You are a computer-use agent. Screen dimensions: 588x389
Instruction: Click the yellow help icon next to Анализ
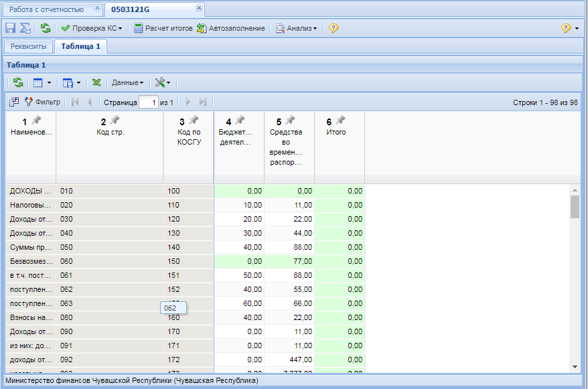(334, 28)
